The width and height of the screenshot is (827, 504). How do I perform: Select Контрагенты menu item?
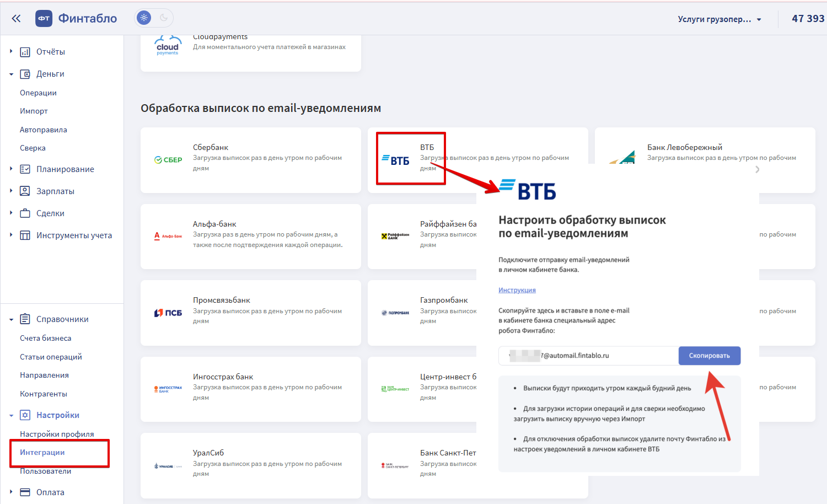coord(44,394)
